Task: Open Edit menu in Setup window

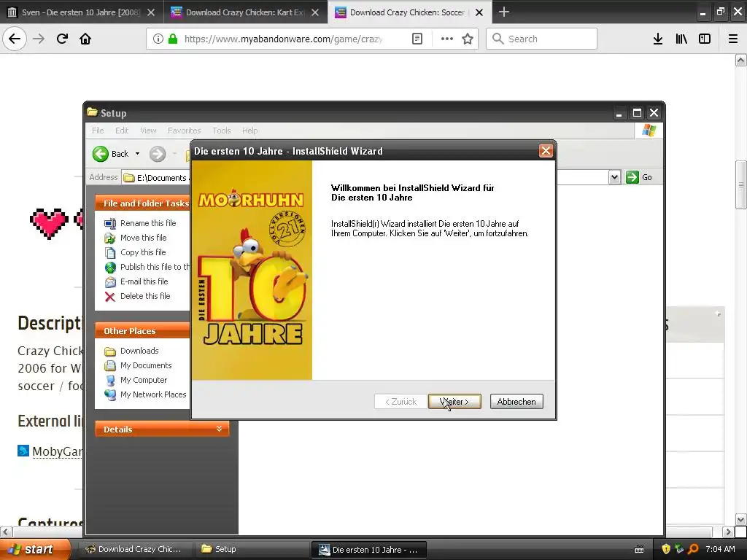Action: point(122,131)
